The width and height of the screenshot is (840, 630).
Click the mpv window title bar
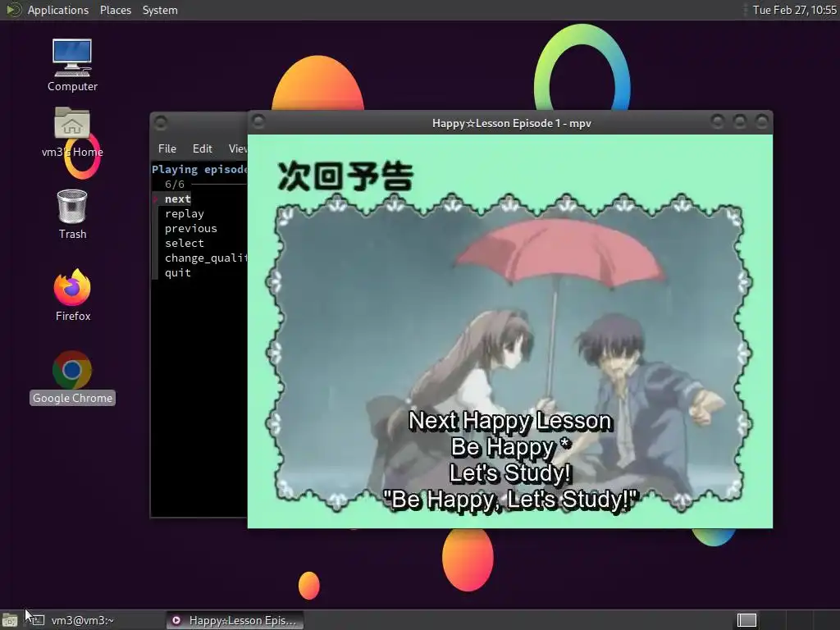[x=512, y=123]
